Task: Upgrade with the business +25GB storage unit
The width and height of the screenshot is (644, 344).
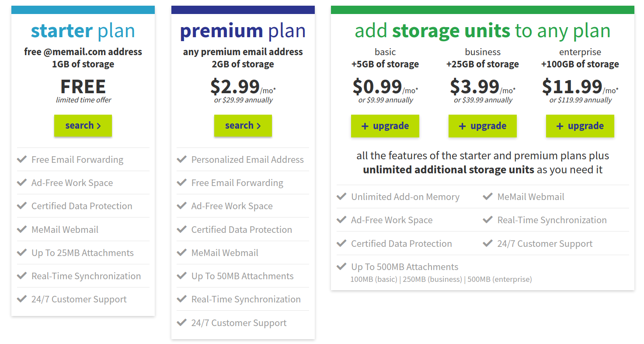Action: [x=483, y=126]
